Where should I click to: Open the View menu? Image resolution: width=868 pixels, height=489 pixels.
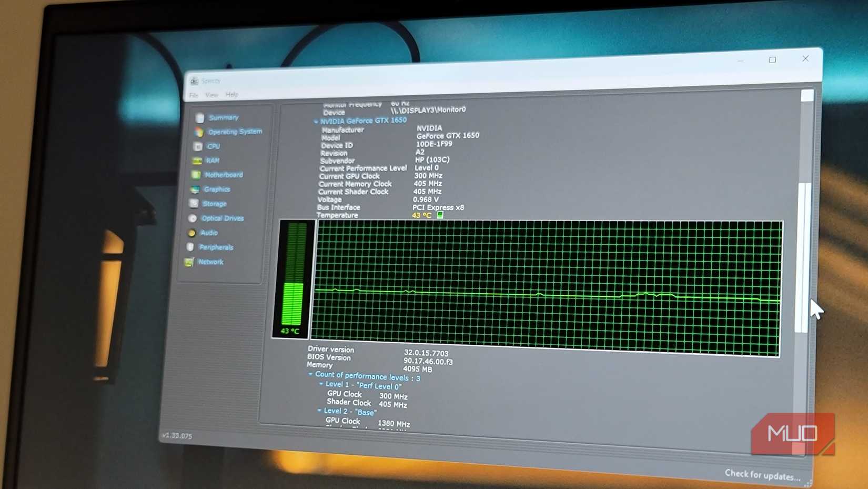[211, 95]
